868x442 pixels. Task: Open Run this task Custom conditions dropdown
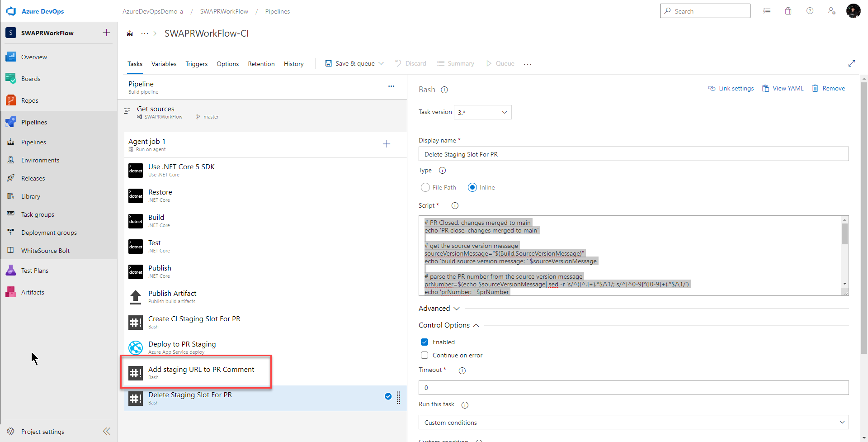coord(633,422)
